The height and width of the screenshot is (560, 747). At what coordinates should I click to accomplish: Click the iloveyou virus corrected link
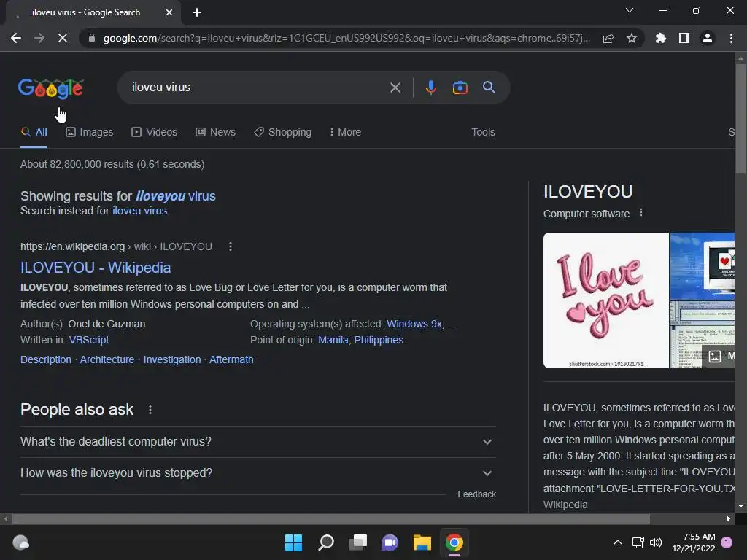(x=175, y=195)
